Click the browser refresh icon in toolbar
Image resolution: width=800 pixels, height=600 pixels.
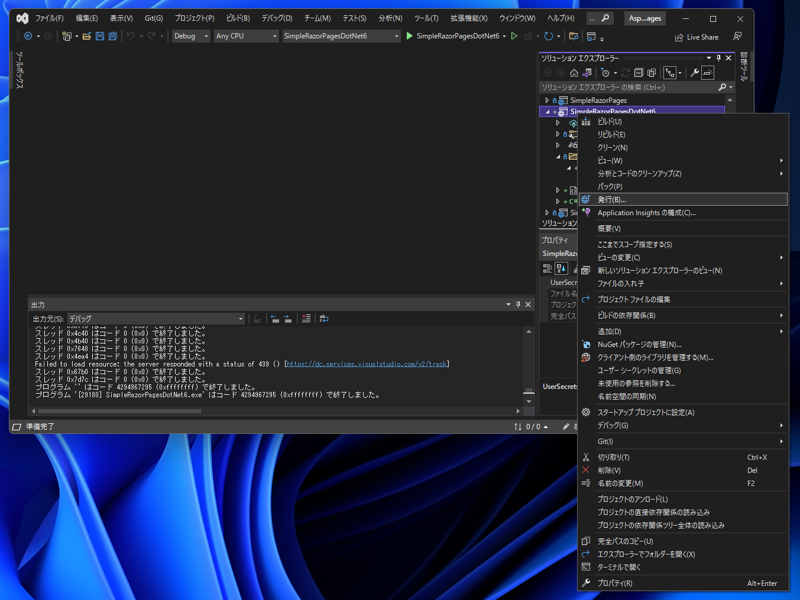tap(548, 36)
